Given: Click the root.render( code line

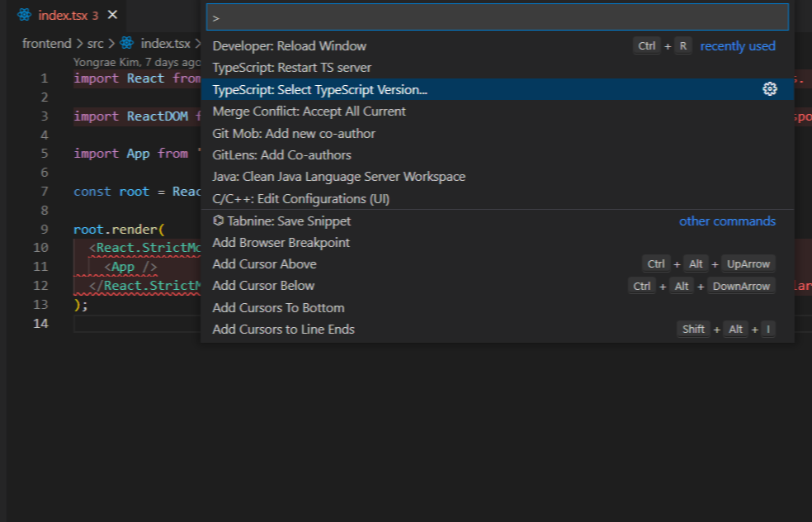Looking at the screenshot, I should (x=119, y=229).
